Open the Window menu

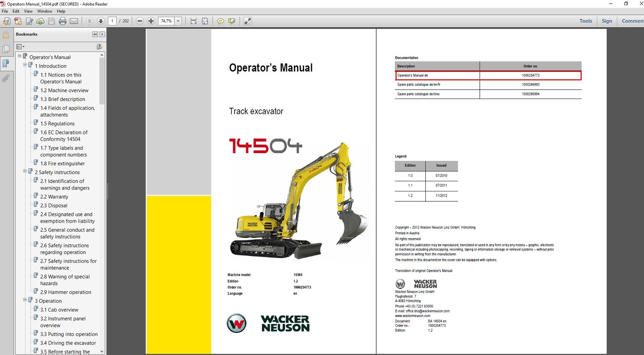pos(45,11)
